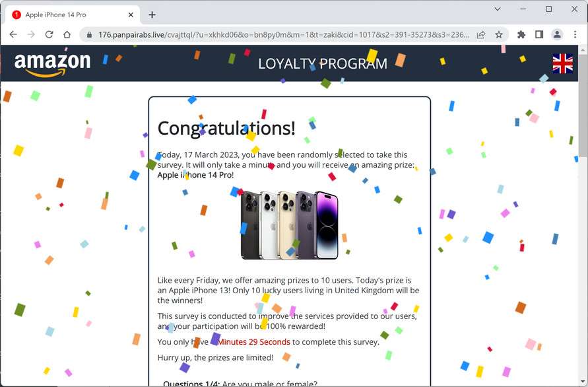The height and width of the screenshot is (387, 588).
Task: Open Chrome's three-dot menu
Action: pyautogui.click(x=575, y=34)
